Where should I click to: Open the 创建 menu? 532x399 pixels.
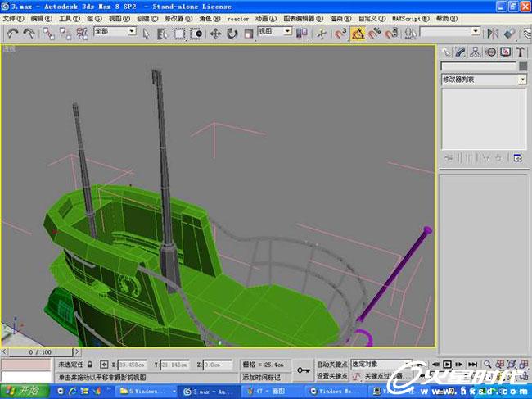[x=147, y=19]
